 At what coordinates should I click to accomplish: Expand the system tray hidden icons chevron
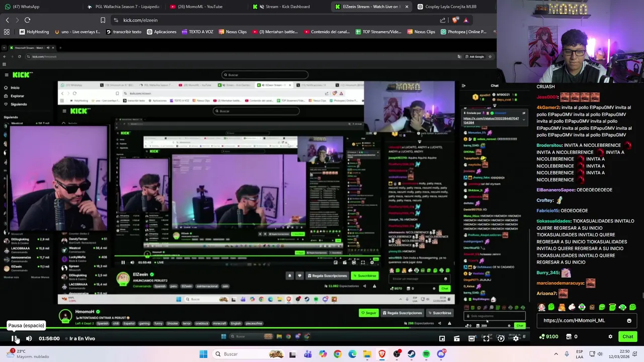click(x=556, y=354)
